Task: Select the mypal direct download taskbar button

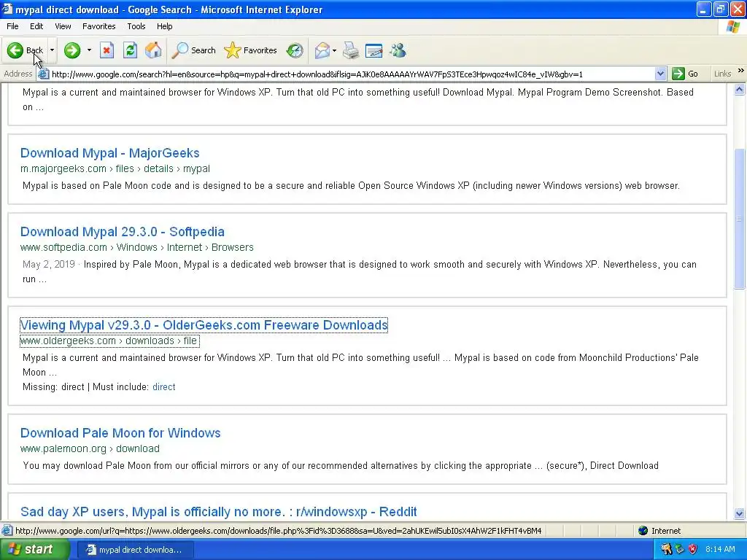Action: (134, 550)
